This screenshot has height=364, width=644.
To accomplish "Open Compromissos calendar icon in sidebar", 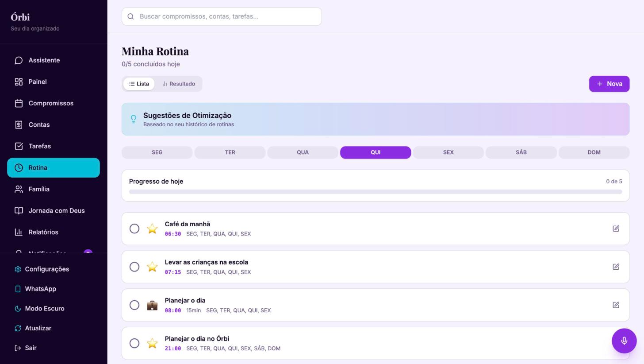I will 19,103.
